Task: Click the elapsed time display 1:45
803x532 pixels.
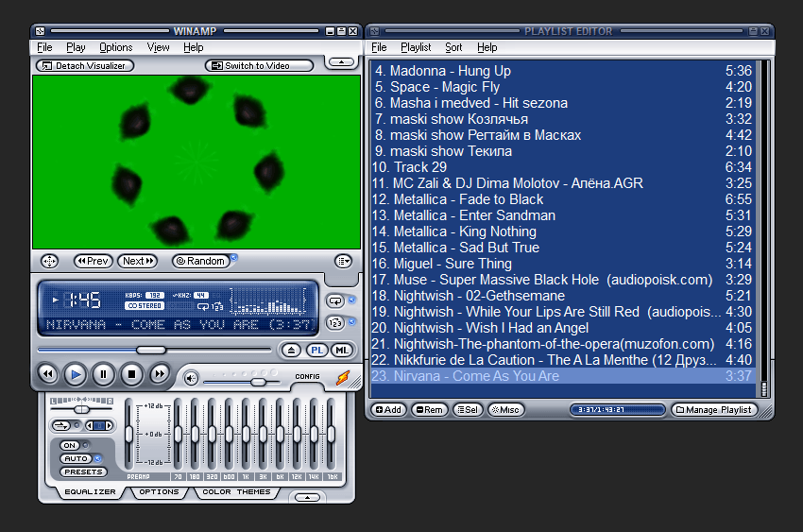Action: 84,300
